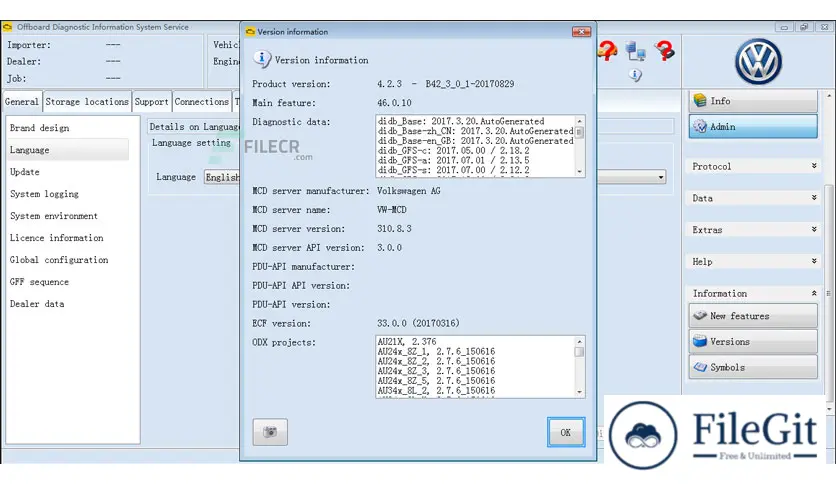This screenshot has height=484, width=836.
Task: Click the vehicle question mark icon
Action: coord(607,51)
